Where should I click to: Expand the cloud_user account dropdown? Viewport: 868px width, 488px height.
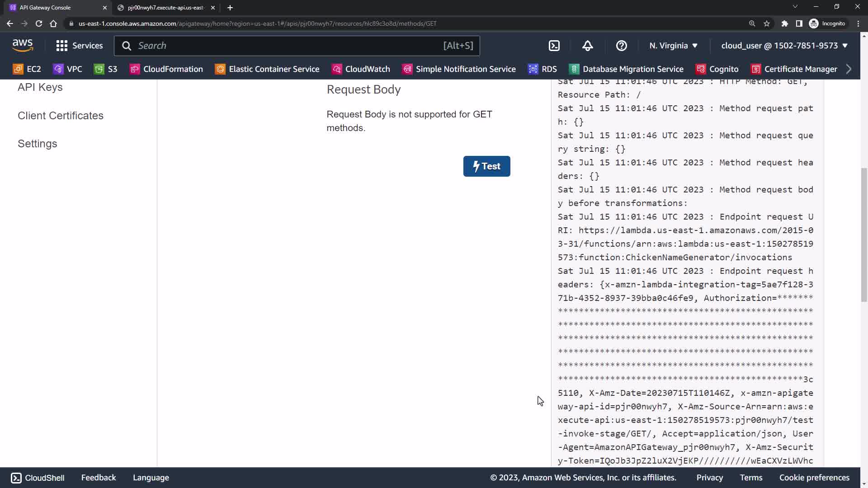click(x=784, y=46)
